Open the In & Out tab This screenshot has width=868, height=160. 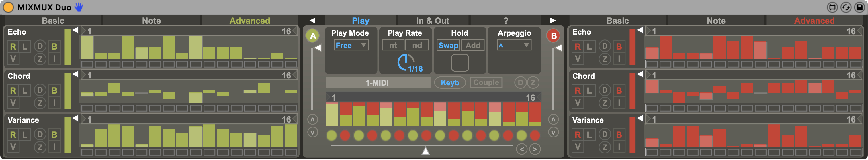[433, 21]
